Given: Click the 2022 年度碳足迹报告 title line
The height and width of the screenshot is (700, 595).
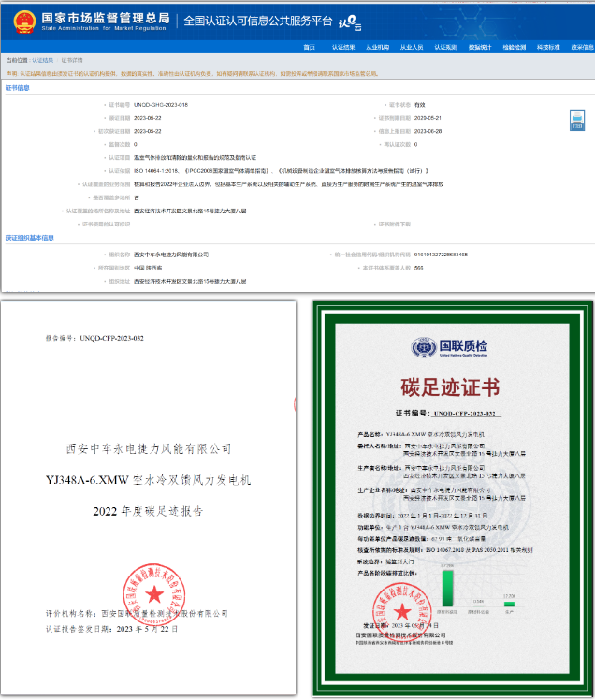Looking at the screenshot, I should 148,511.
